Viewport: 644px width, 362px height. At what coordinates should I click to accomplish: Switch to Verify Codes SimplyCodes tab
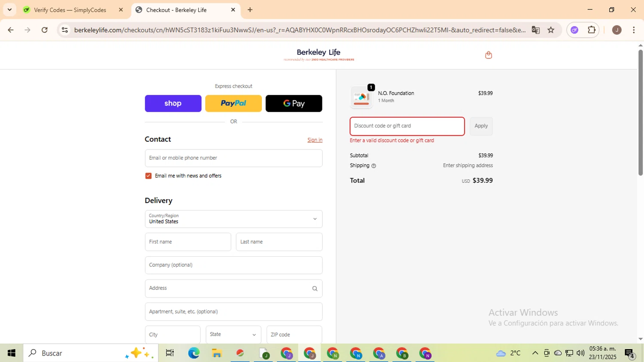click(x=71, y=10)
